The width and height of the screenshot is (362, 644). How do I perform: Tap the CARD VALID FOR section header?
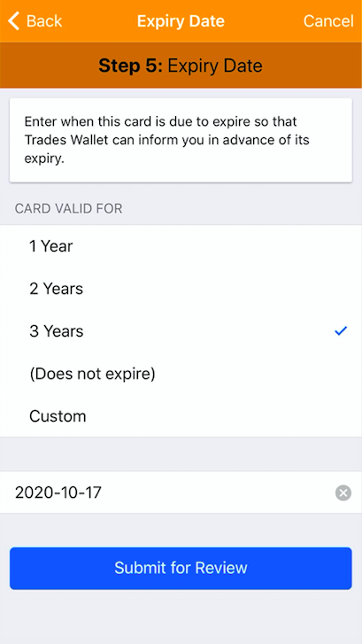click(68, 208)
